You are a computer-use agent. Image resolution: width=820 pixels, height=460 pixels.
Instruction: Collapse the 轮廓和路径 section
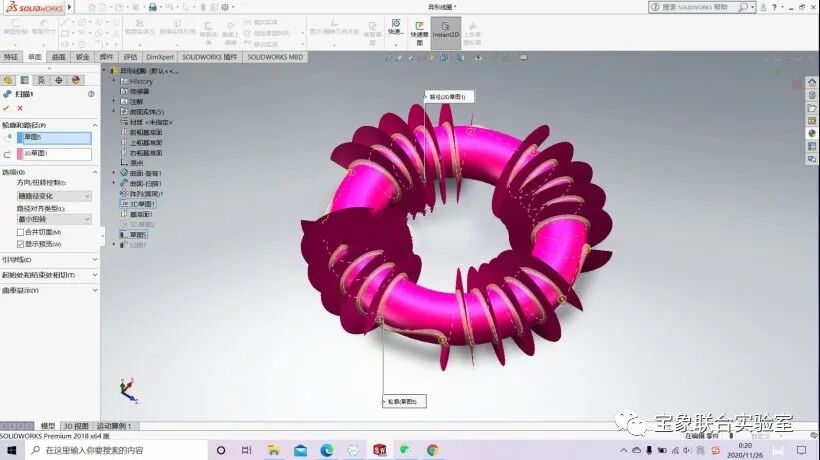click(x=95, y=125)
